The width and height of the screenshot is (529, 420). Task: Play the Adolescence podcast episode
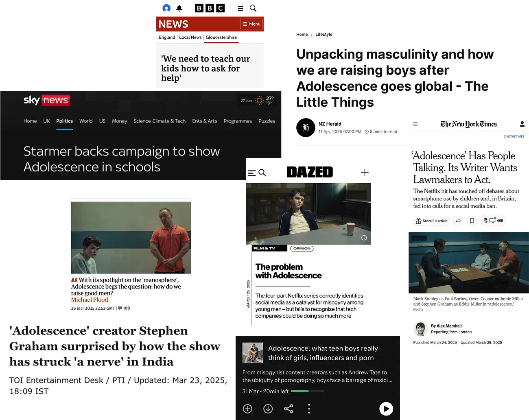[x=386, y=409]
